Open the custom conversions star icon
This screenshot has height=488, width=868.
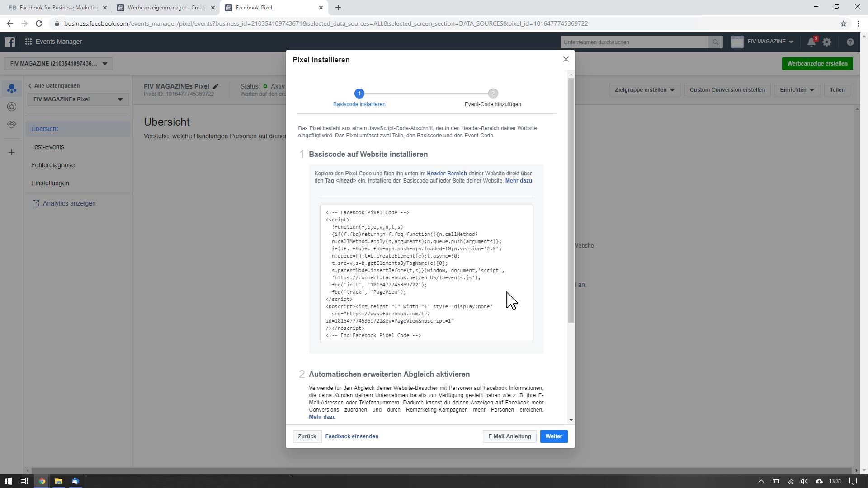(12, 107)
